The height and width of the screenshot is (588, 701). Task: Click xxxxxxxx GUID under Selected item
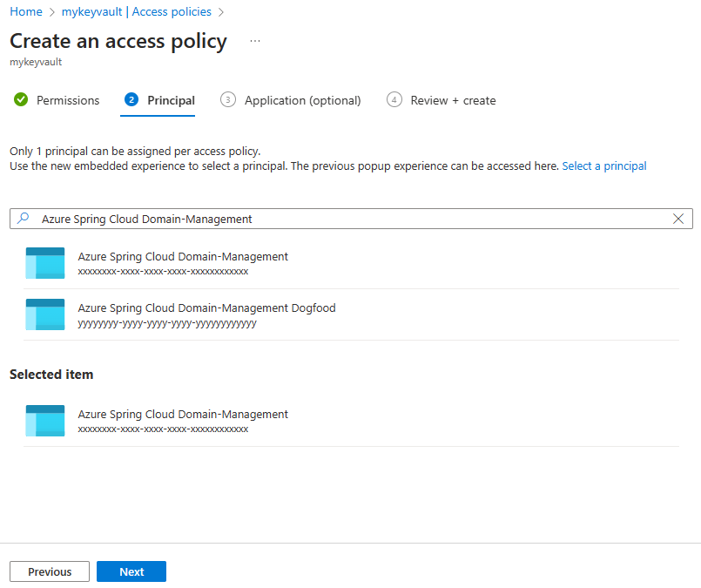(x=163, y=429)
